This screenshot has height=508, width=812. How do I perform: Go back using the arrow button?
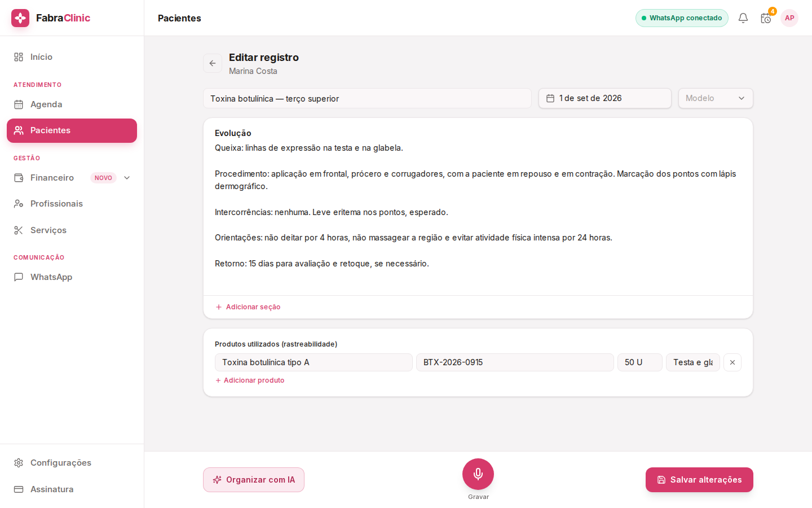(213, 63)
